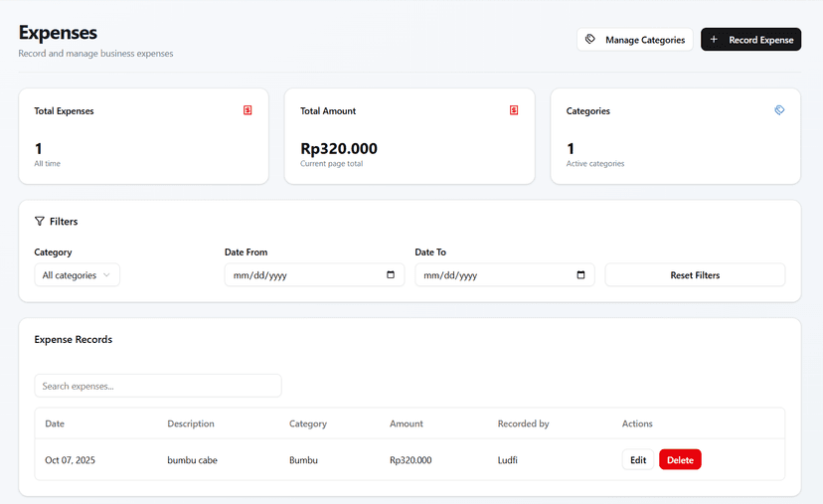The image size is (823, 504).
Task: Click the funnel icon beside Filters
Action: pos(40,221)
